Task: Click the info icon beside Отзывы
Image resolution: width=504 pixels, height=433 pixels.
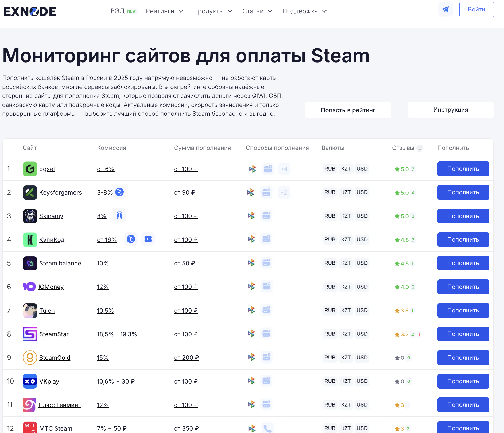Action: point(420,148)
